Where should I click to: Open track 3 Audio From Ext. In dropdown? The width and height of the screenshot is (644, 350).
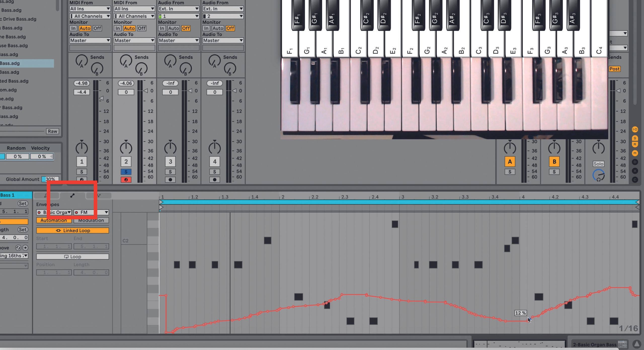tap(179, 9)
